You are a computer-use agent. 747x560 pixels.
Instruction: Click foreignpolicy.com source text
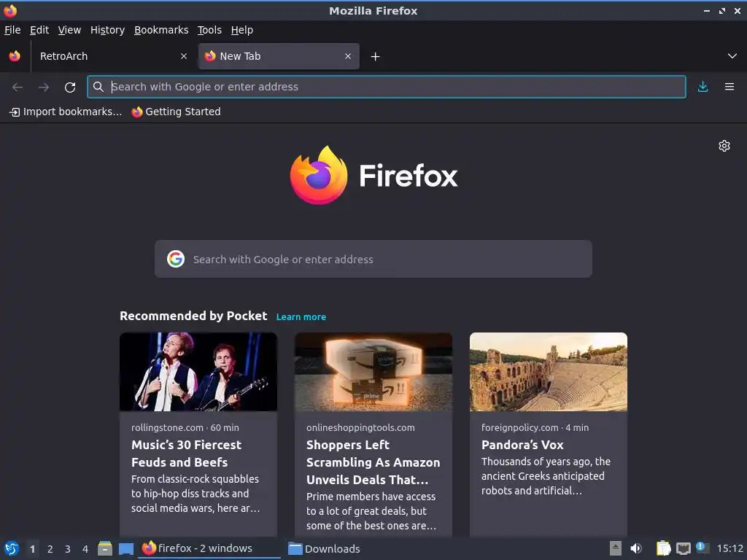[x=519, y=427]
